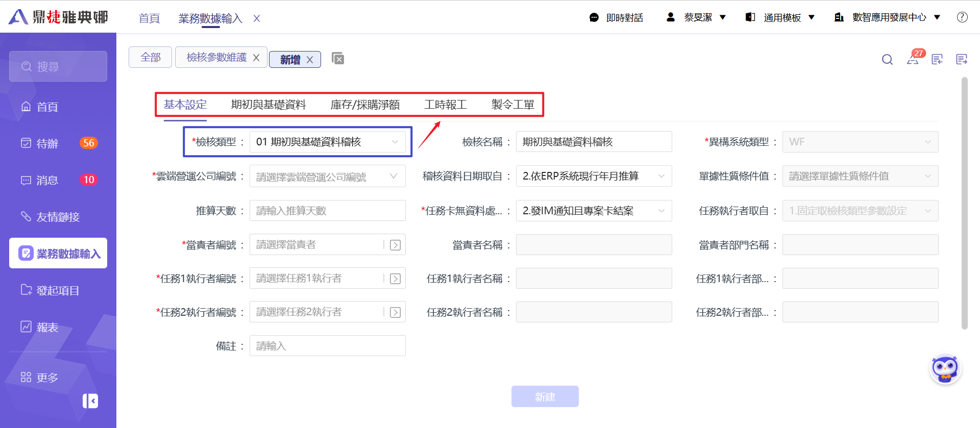
Task: Switch to the 期初與基礎資料 tab
Action: pos(268,105)
